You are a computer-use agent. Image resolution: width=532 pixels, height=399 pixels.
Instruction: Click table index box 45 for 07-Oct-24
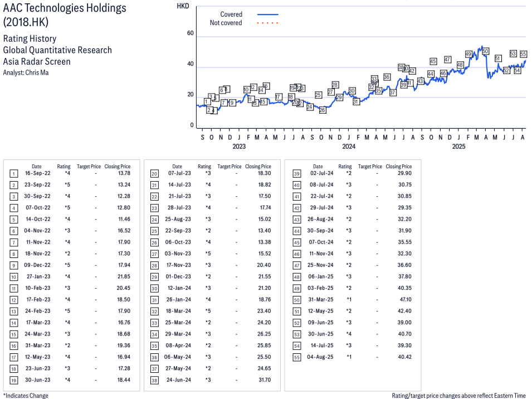click(x=297, y=243)
